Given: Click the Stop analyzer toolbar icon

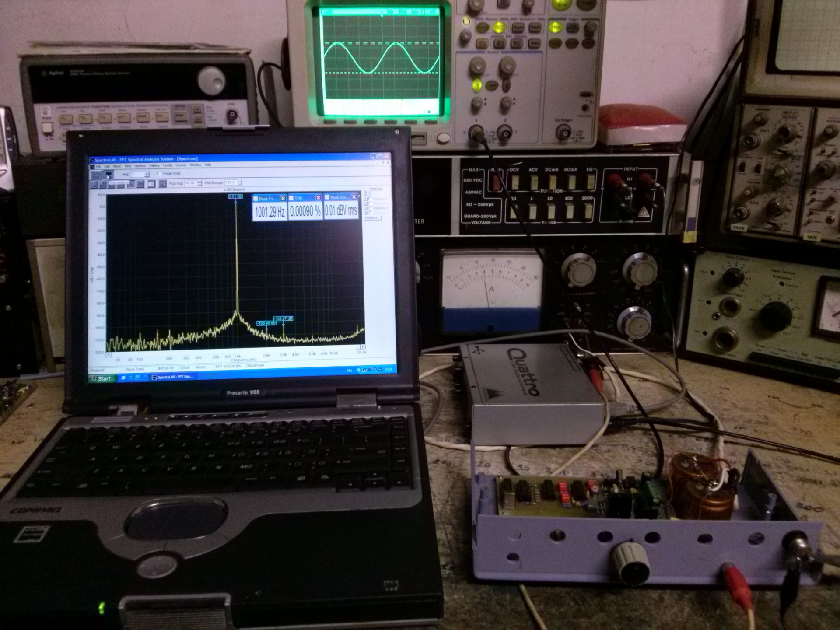Looking at the screenshot, I should [x=108, y=174].
